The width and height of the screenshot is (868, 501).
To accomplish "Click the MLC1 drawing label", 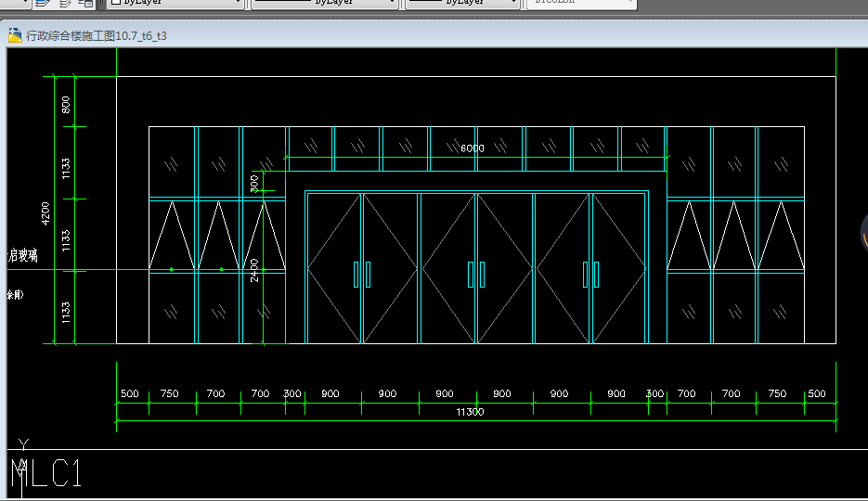I will click(x=46, y=473).
